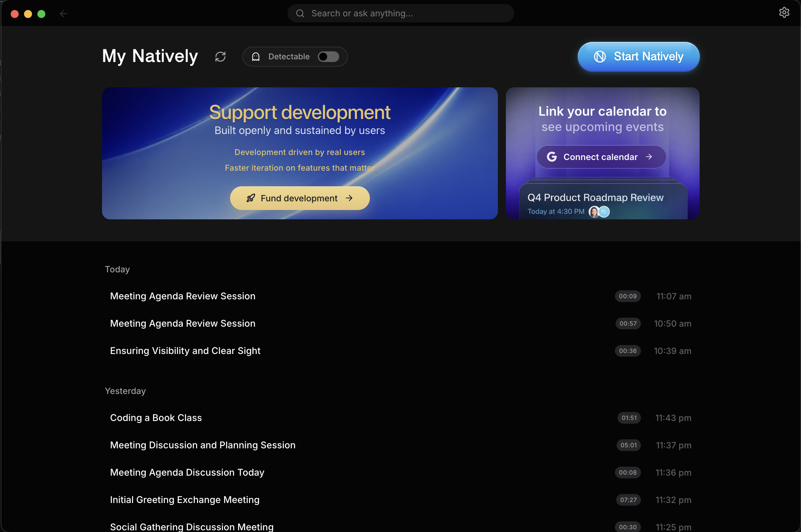This screenshot has width=801, height=532.
Task: Click the arrow icon in Fund development button
Action: [x=349, y=198]
